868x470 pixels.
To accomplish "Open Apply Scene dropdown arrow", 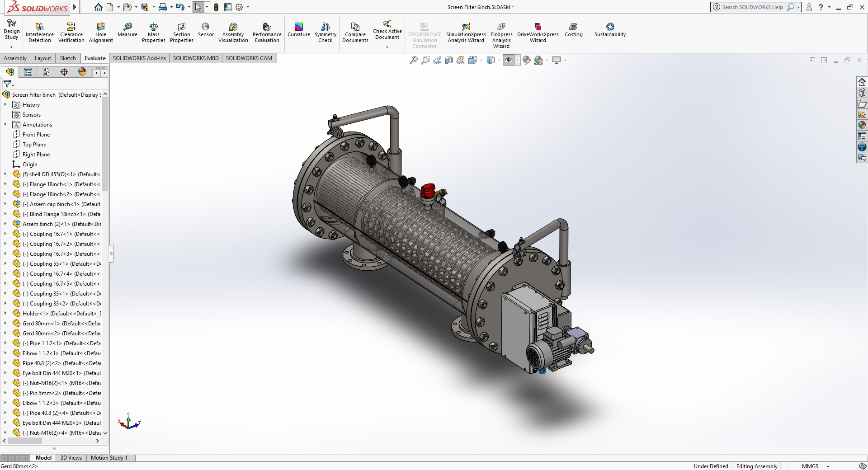I will click(547, 60).
